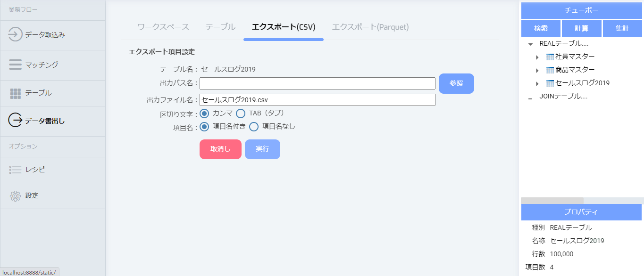Click the 参照 browse button
644x276 pixels.
[456, 83]
